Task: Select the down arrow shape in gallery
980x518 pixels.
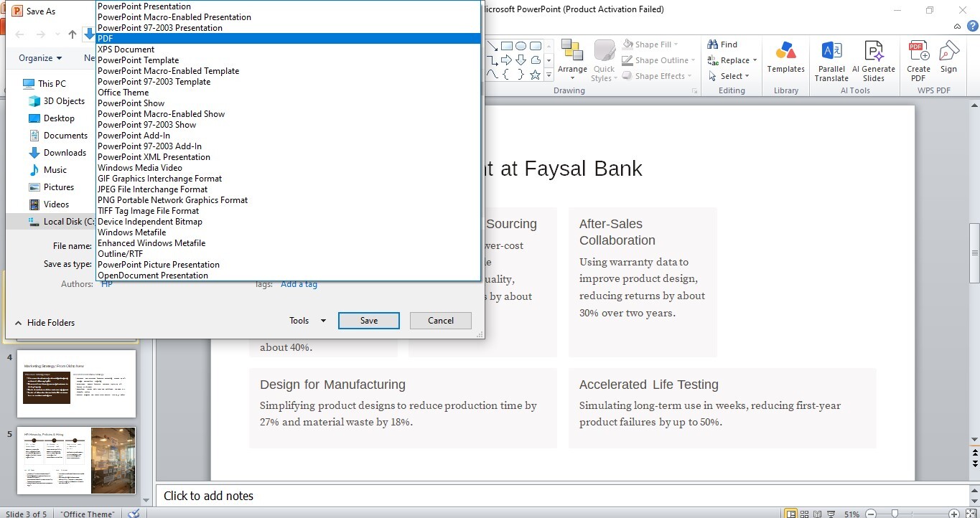Action: [521, 60]
